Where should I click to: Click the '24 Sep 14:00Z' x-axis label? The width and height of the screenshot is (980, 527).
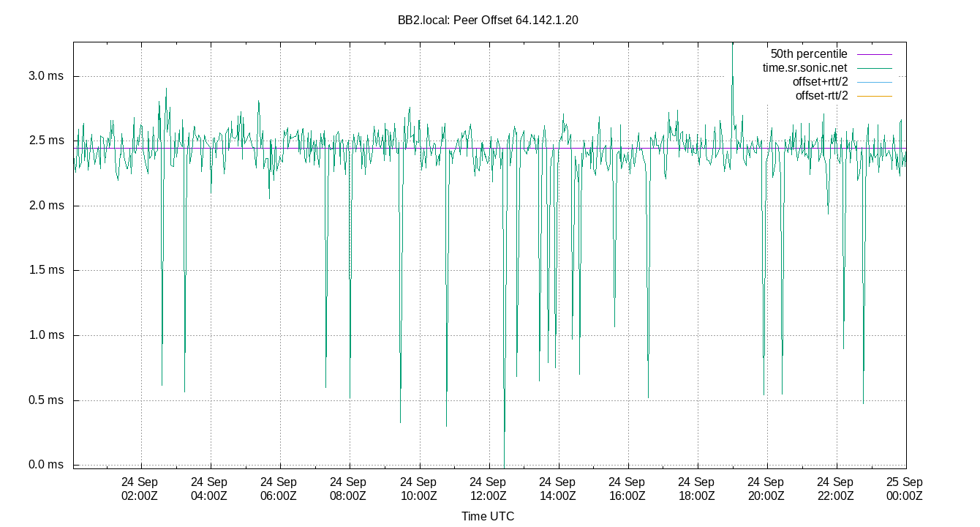click(x=557, y=489)
